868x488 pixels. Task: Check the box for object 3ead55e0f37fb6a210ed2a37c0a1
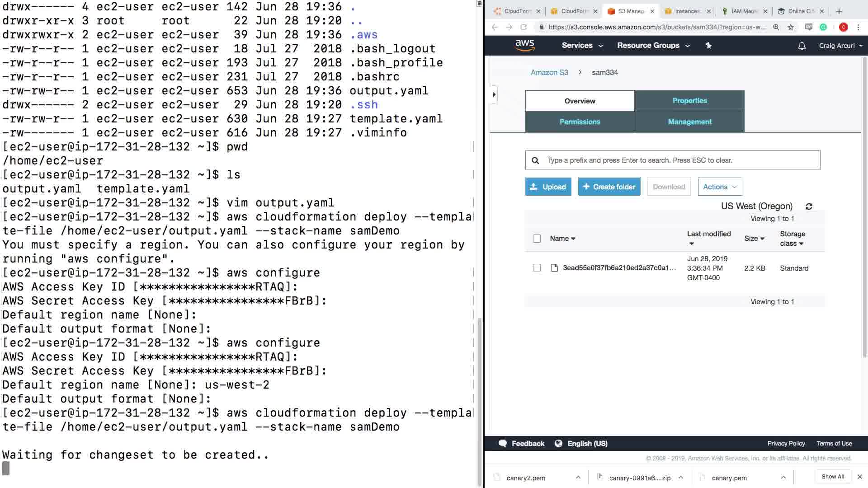[x=537, y=268]
